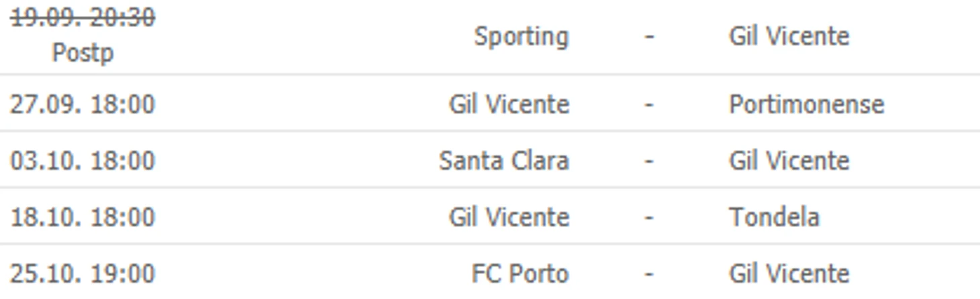
Task: Select FC Porto team name
Action: 520,274
